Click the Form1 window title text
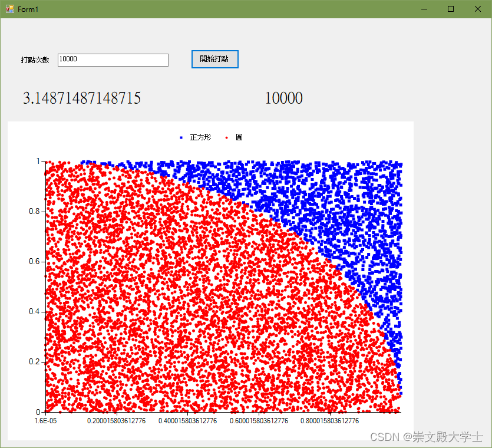 [28, 9]
